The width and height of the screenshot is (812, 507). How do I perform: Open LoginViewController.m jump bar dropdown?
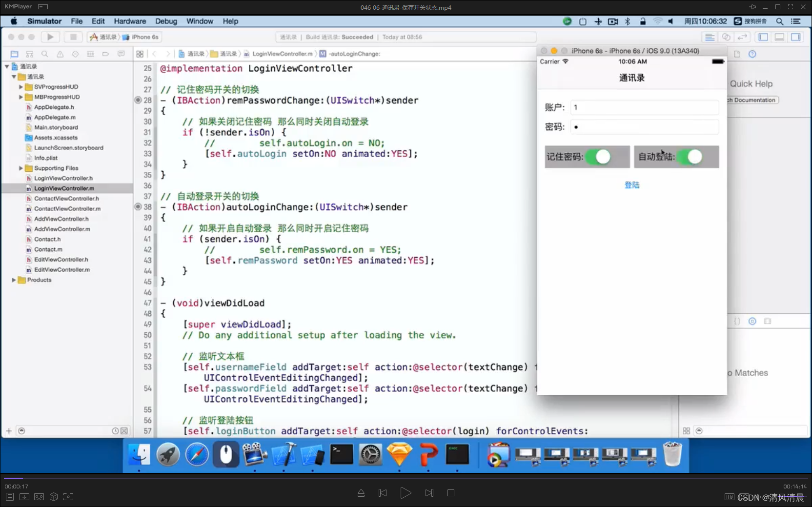coord(278,54)
